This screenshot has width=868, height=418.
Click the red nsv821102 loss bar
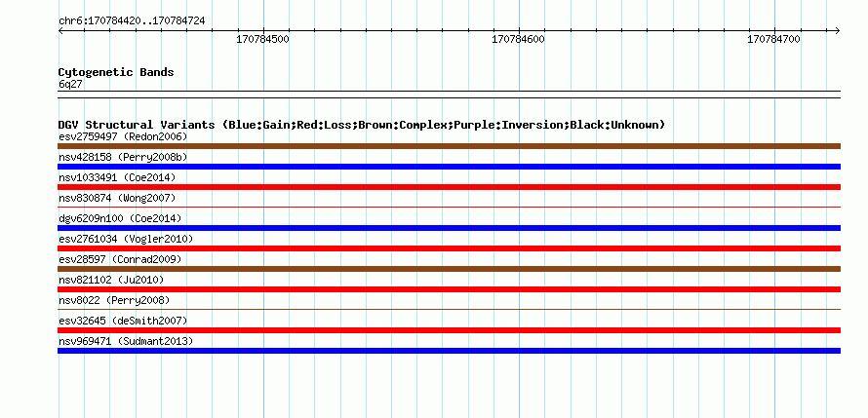point(449,289)
